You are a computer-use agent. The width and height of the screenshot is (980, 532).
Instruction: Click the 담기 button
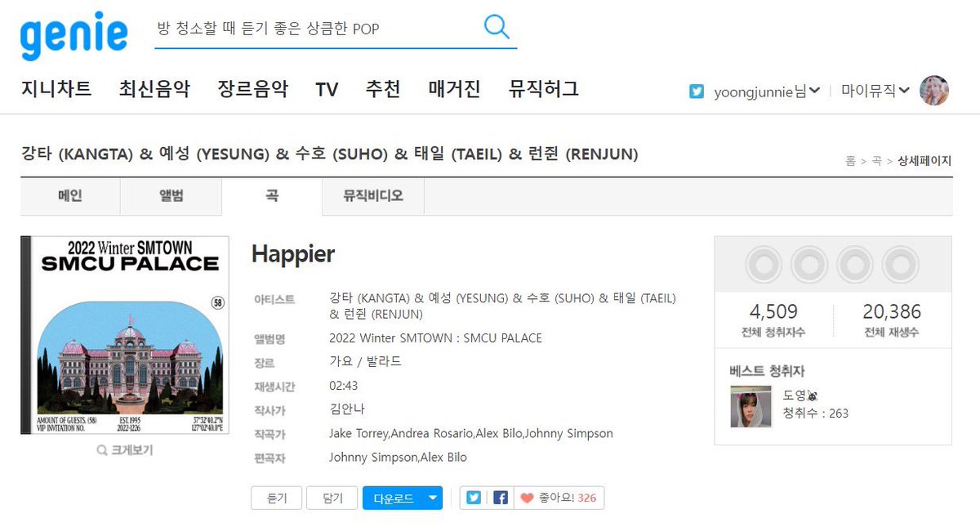point(332,498)
